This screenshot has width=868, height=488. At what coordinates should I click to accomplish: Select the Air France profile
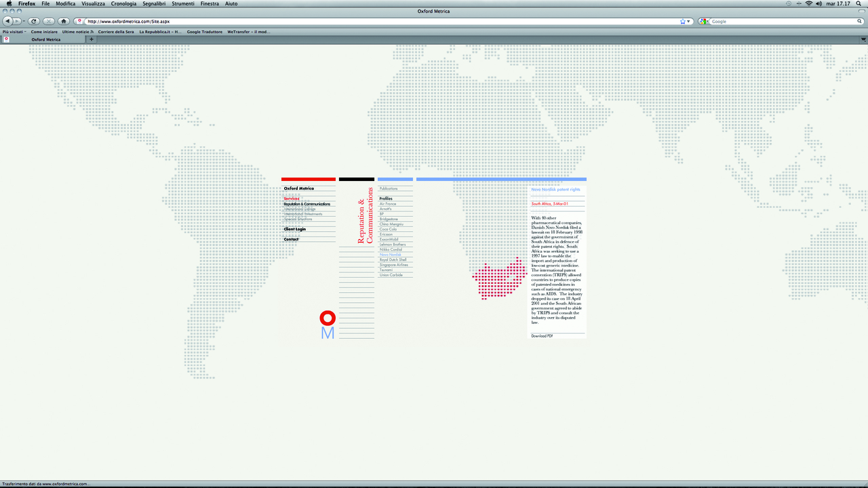click(x=388, y=204)
